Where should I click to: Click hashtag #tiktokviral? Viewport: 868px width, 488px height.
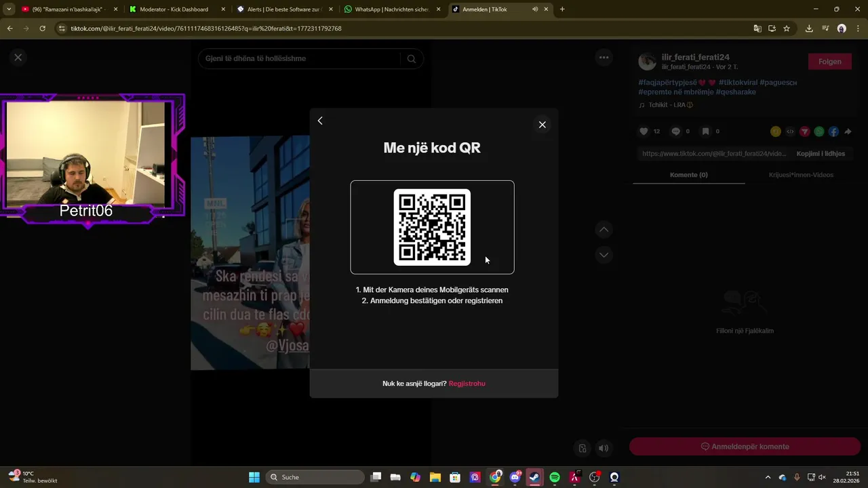click(x=738, y=82)
